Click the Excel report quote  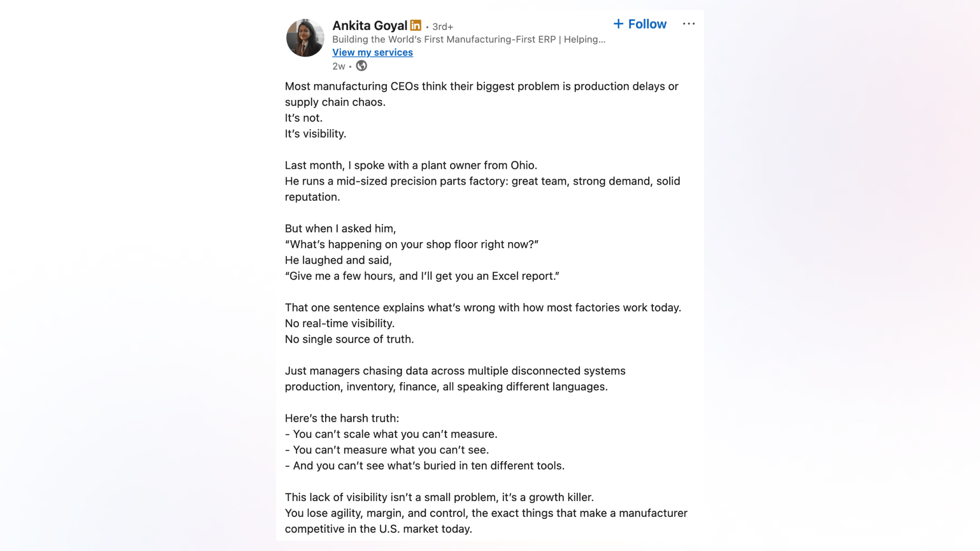(422, 276)
